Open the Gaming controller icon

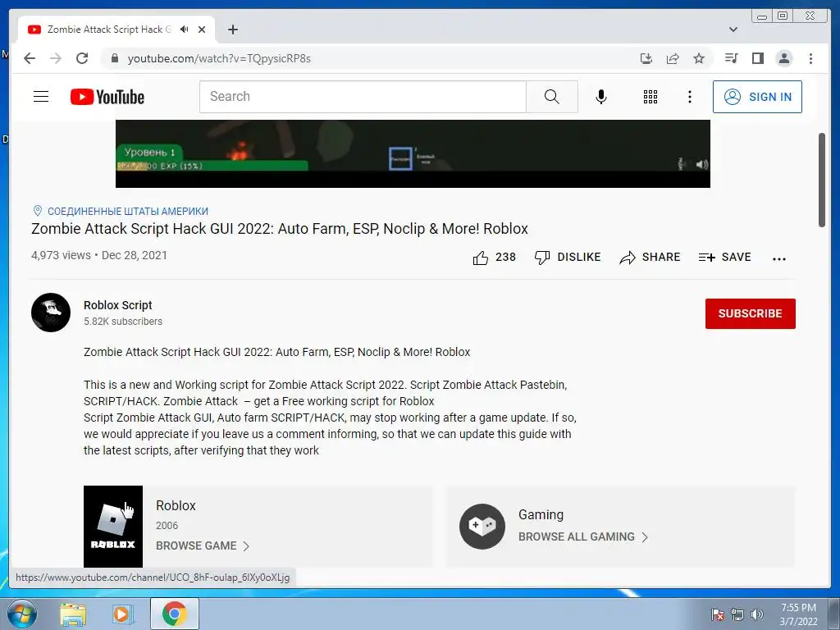(482, 526)
